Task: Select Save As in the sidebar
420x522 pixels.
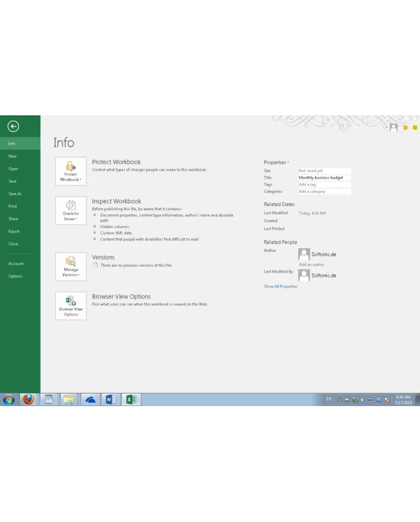Action: [x=20, y=194]
